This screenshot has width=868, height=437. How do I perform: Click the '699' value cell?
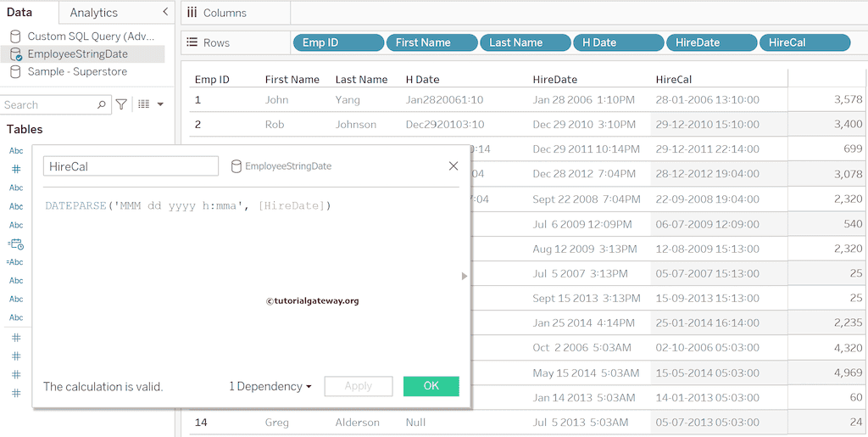(x=853, y=148)
